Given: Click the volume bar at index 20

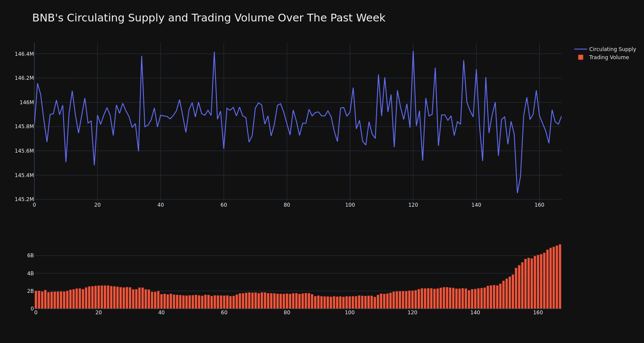Looking at the screenshot, I should point(99,297).
